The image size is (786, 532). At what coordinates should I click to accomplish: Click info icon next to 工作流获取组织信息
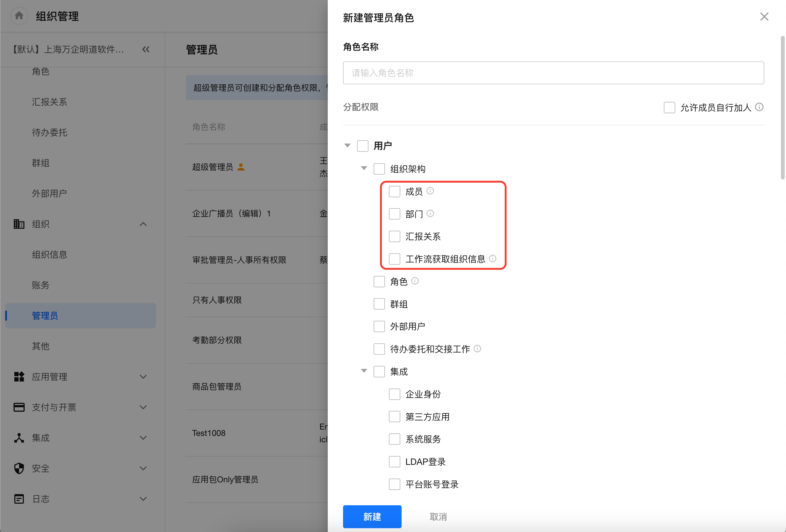pyautogui.click(x=493, y=259)
